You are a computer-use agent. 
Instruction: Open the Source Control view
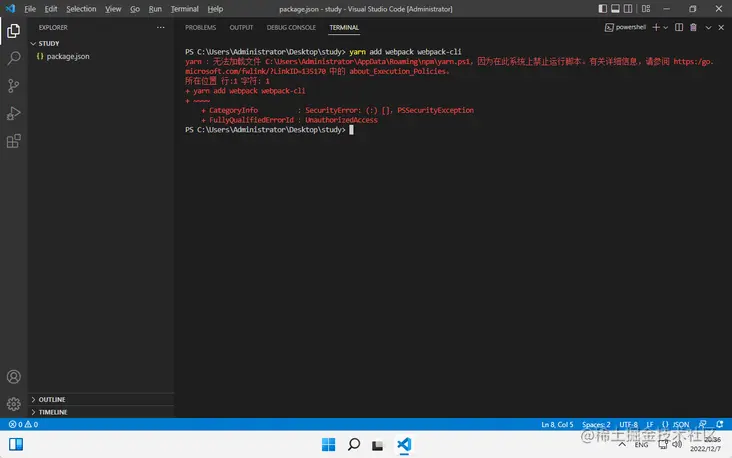14,85
